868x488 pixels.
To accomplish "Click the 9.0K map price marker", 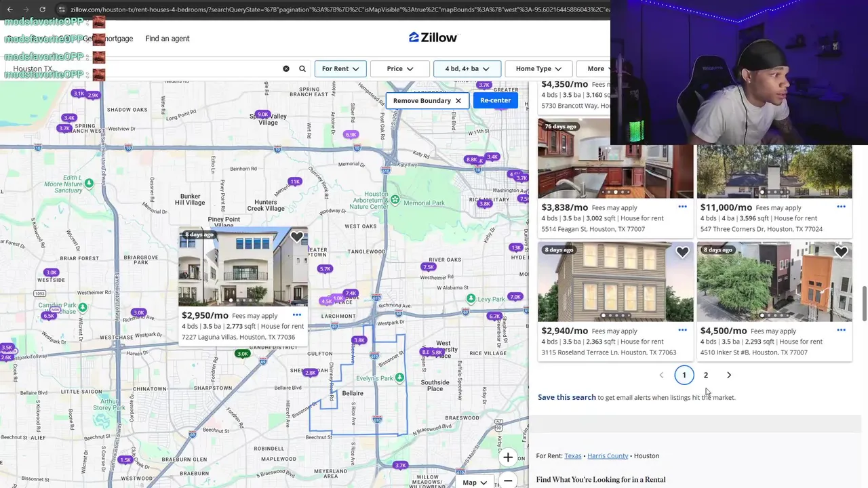I will point(263,114).
